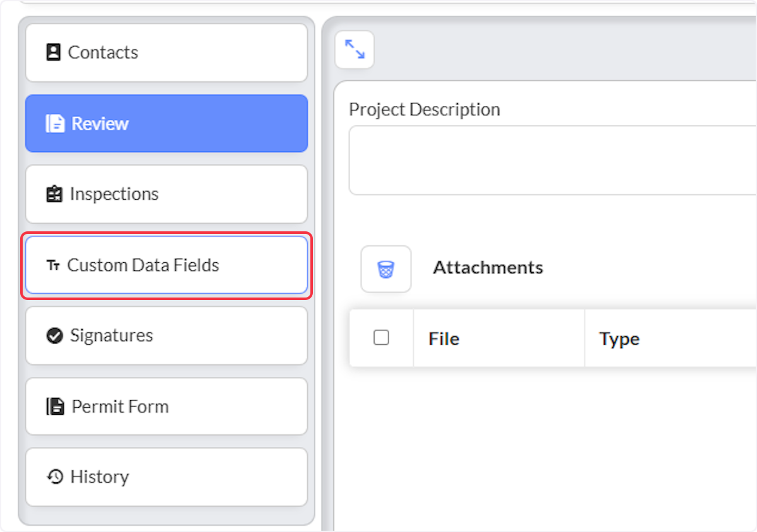The height and width of the screenshot is (532, 757).
Task: Click the expand fullscreen arrows icon
Action: (x=355, y=49)
